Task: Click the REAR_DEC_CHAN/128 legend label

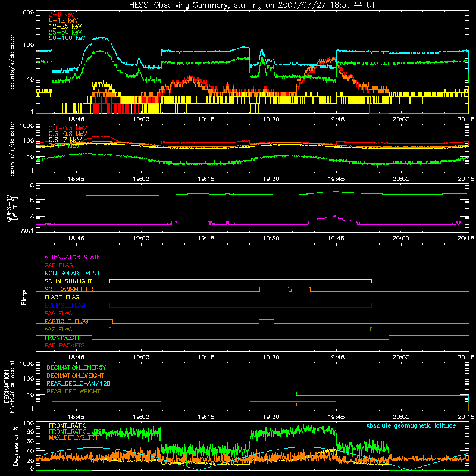Action: [79, 383]
